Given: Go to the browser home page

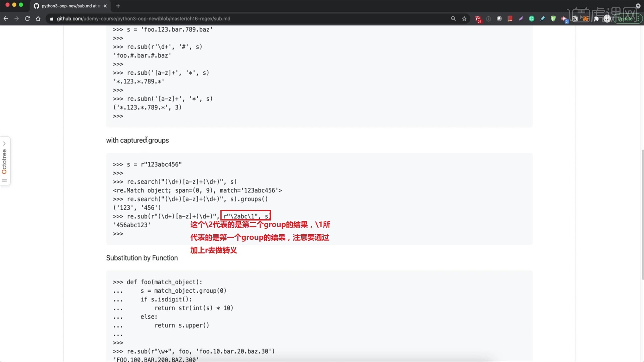Looking at the screenshot, I should click(x=38, y=19).
